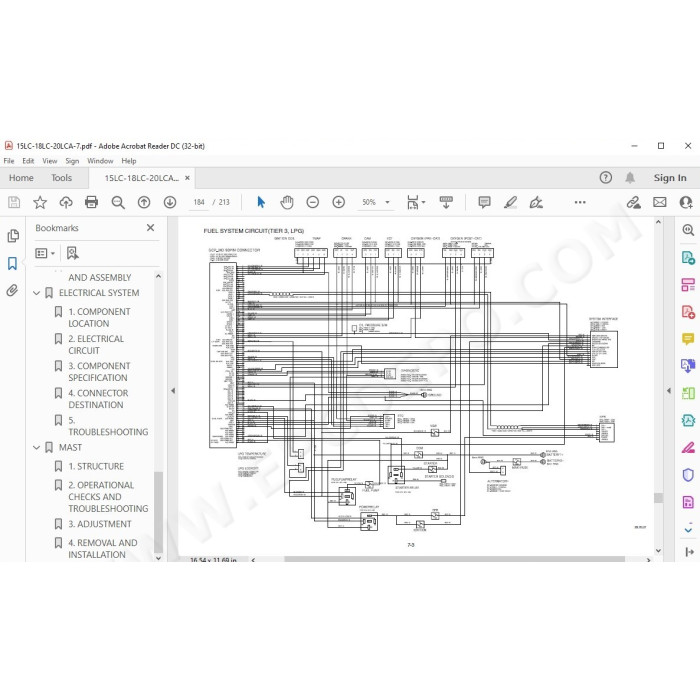Click the cloud upload icon
The image size is (700, 700).
[x=66, y=202]
